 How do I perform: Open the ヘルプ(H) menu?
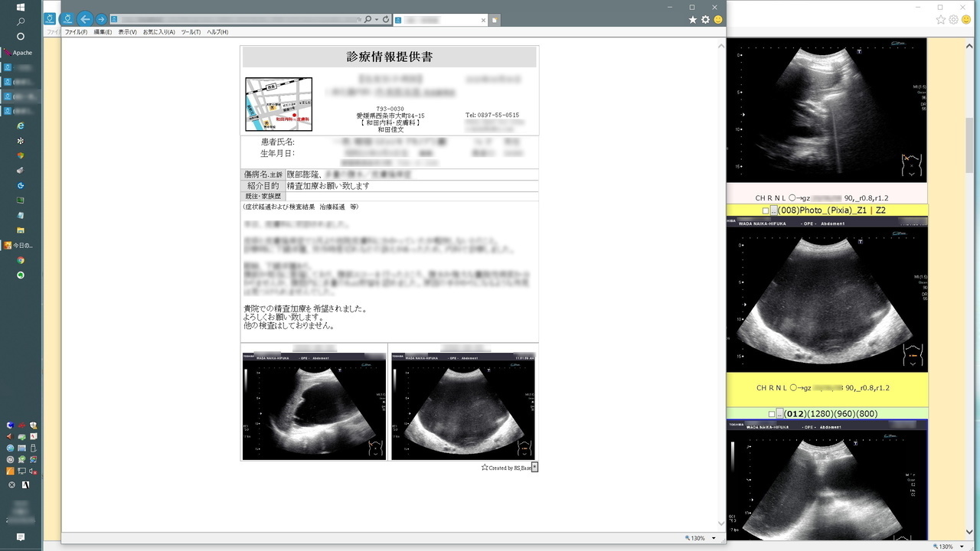pyautogui.click(x=217, y=32)
